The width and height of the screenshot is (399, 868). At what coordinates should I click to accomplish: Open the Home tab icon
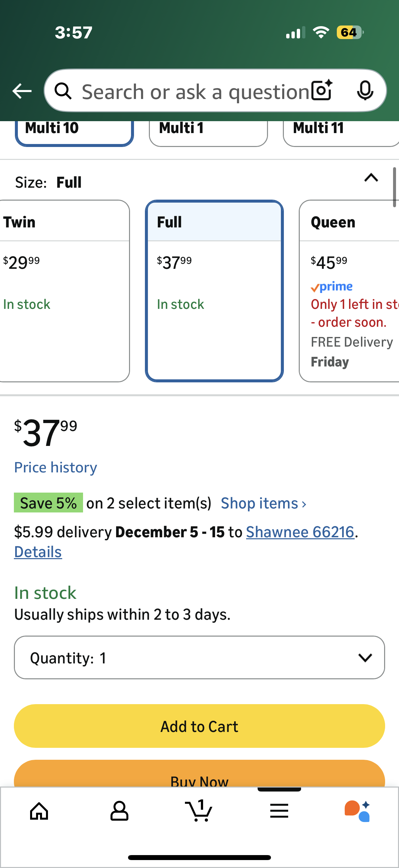pos(39,811)
